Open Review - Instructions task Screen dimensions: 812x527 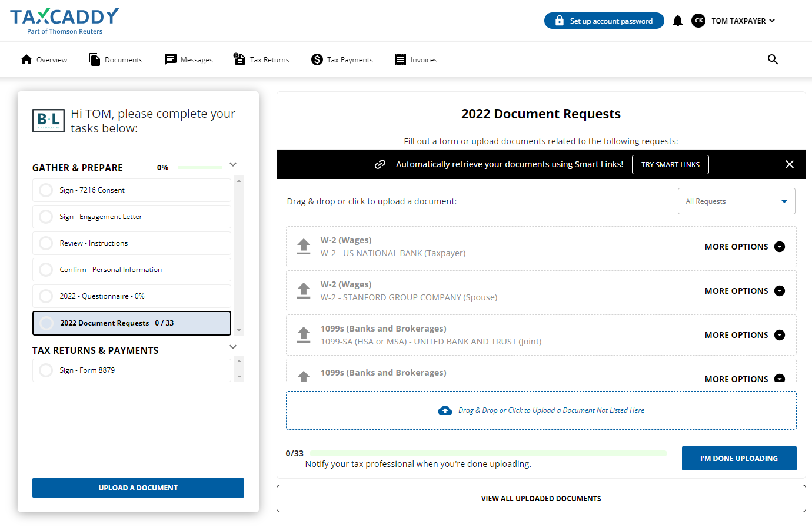132,243
